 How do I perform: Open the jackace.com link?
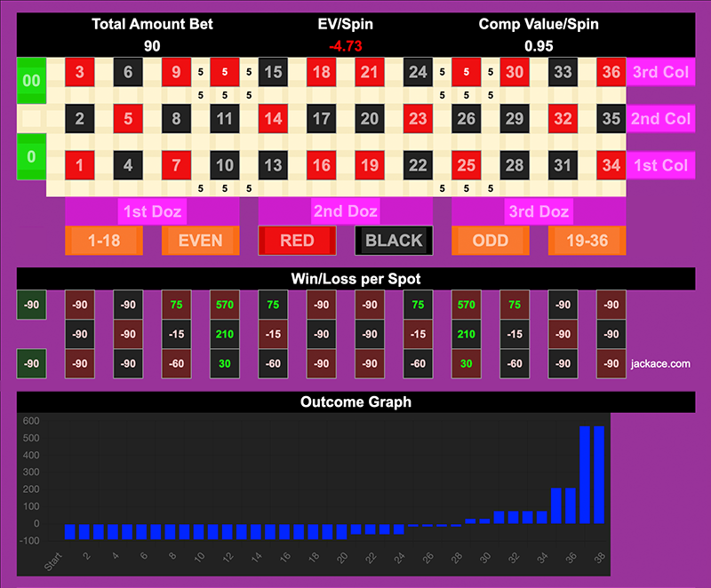click(x=659, y=363)
